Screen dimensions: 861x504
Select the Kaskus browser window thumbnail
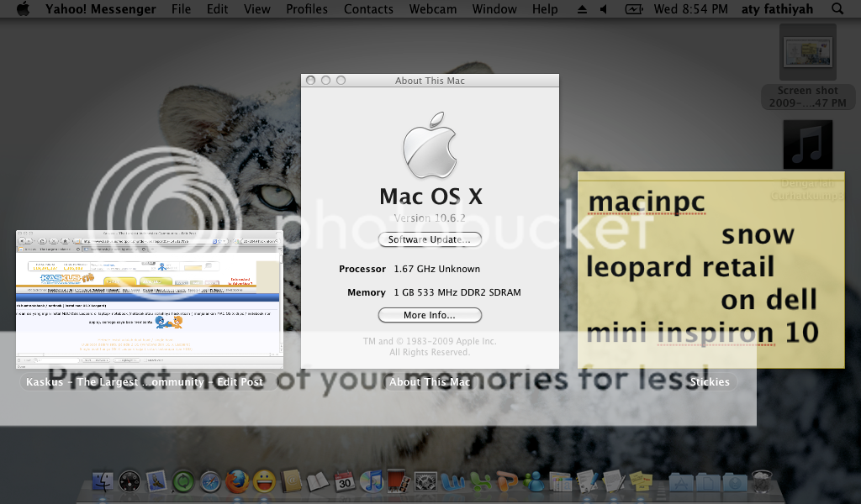(x=150, y=299)
